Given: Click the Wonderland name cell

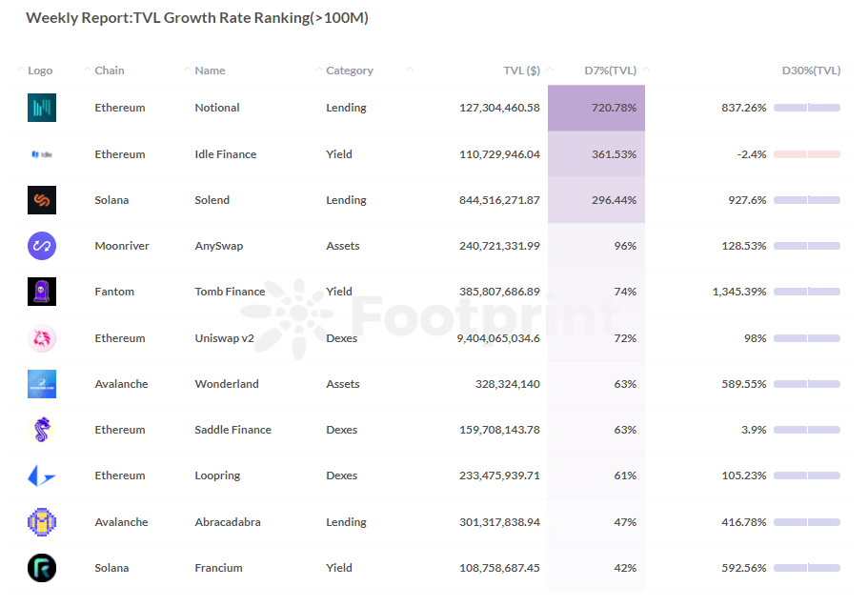Looking at the screenshot, I should [227, 384].
